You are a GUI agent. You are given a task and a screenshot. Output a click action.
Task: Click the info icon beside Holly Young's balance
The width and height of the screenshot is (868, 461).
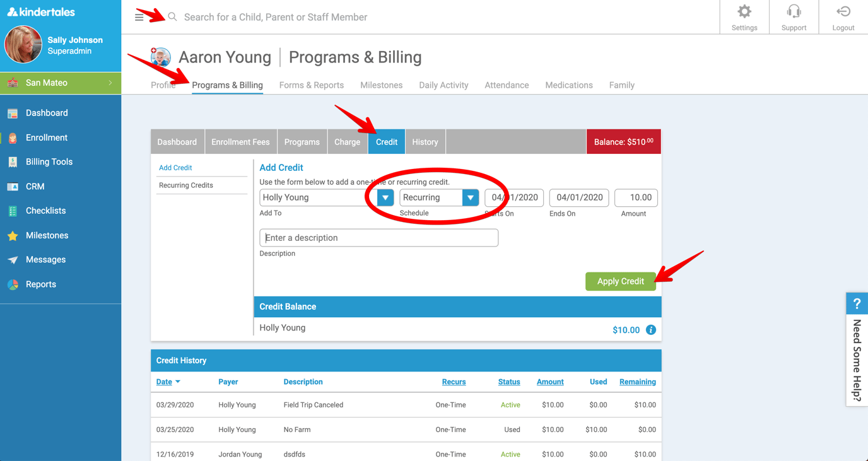click(x=651, y=329)
